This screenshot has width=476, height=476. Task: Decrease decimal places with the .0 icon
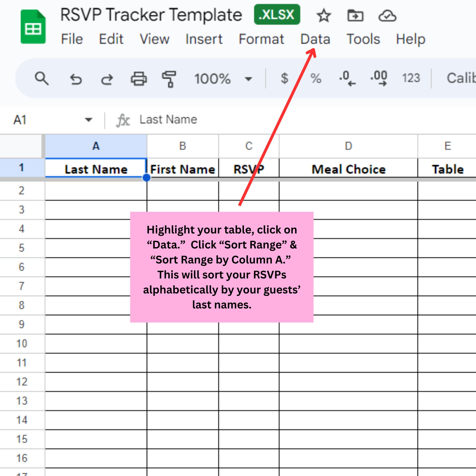click(346, 78)
